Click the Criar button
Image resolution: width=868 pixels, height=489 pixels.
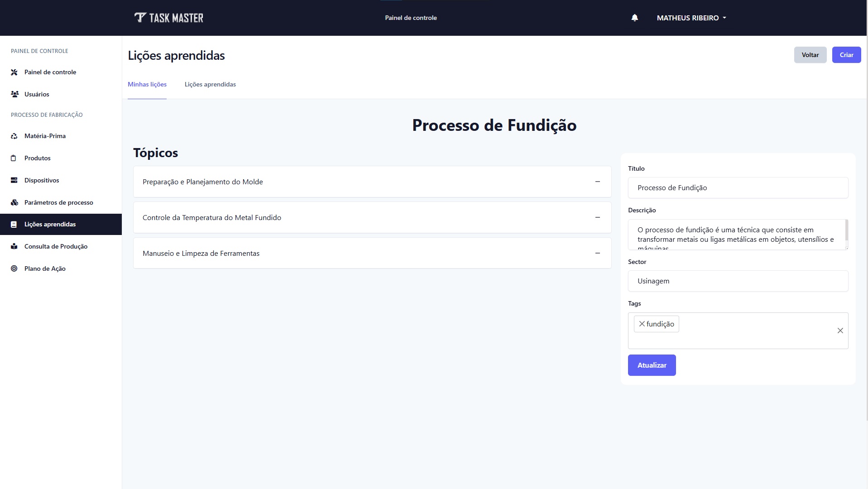pyautogui.click(x=846, y=54)
